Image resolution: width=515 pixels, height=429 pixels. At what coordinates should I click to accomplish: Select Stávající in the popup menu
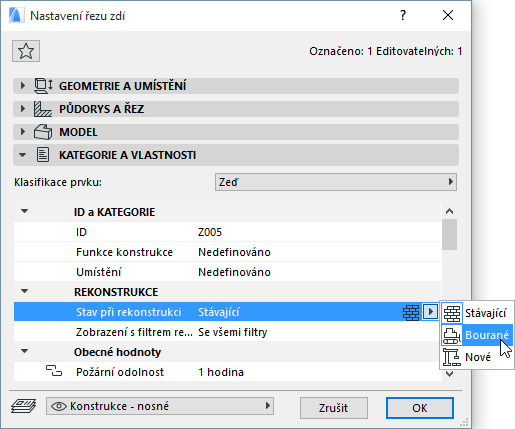coord(477,313)
